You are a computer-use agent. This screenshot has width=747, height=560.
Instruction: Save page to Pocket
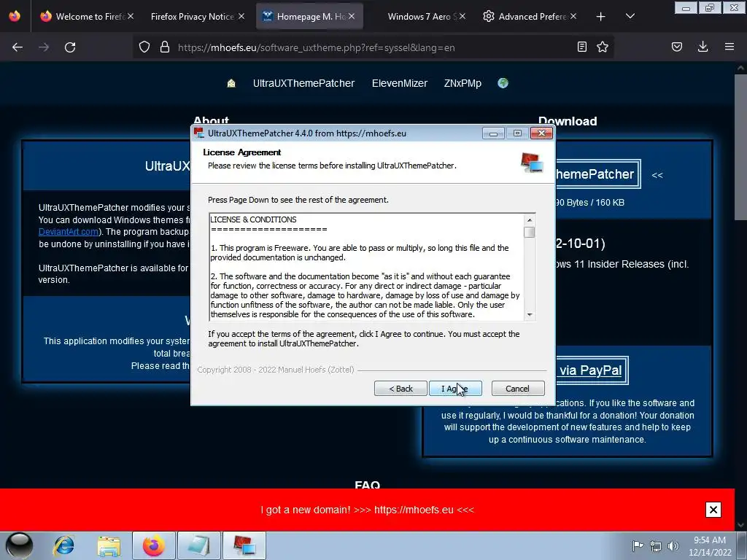tap(677, 47)
